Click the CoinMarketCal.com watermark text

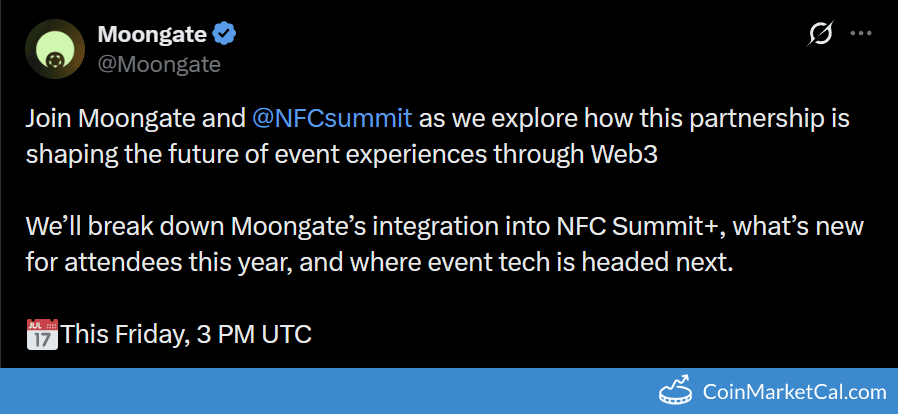click(795, 392)
